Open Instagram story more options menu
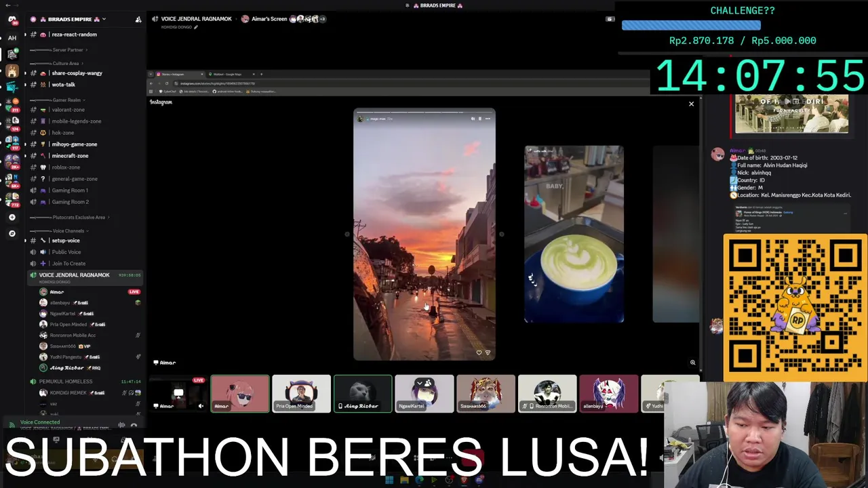This screenshot has width=868, height=488. (x=488, y=119)
